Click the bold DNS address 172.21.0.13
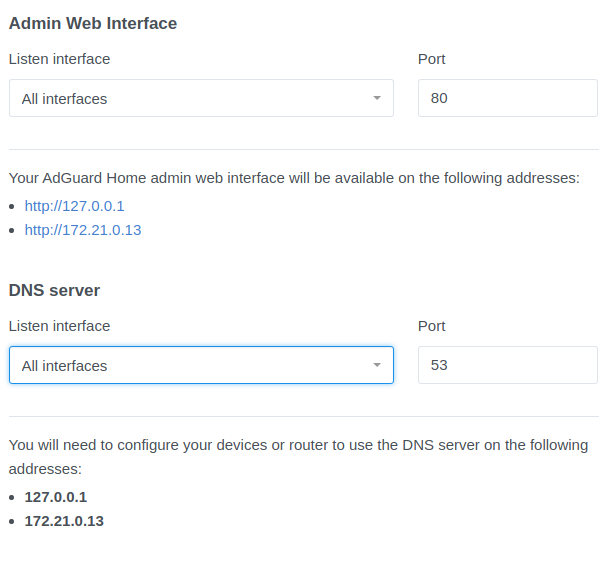This screenshot has width=606, height=573. [64, 521]
